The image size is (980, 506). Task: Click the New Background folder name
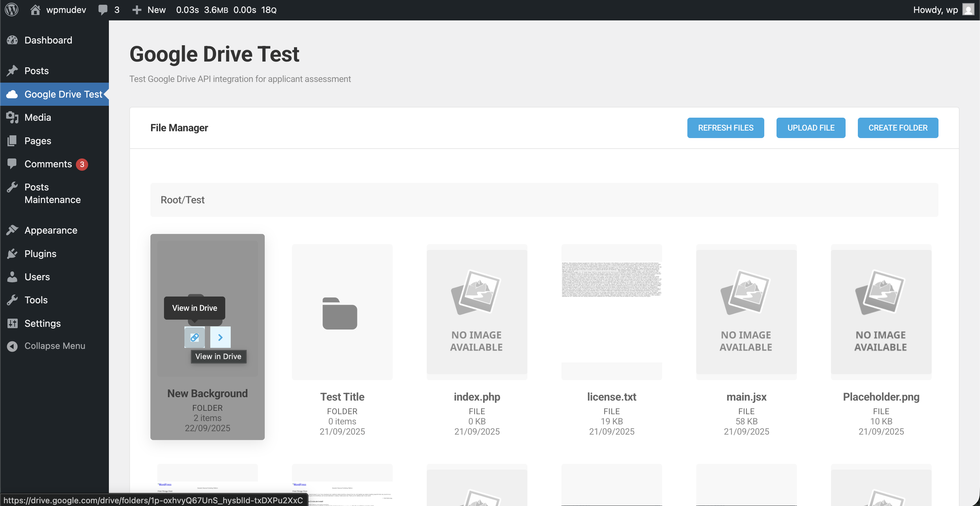[x=207, y=393]
